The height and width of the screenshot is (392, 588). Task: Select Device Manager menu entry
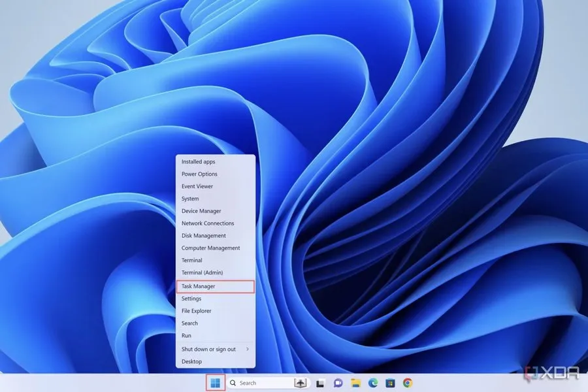(201, 211)
